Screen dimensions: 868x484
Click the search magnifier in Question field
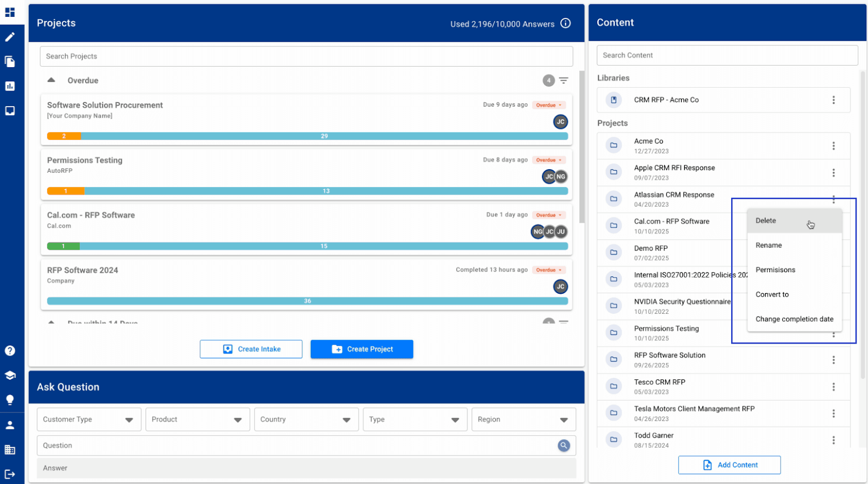pyautogui.click(x=564, y=446)
